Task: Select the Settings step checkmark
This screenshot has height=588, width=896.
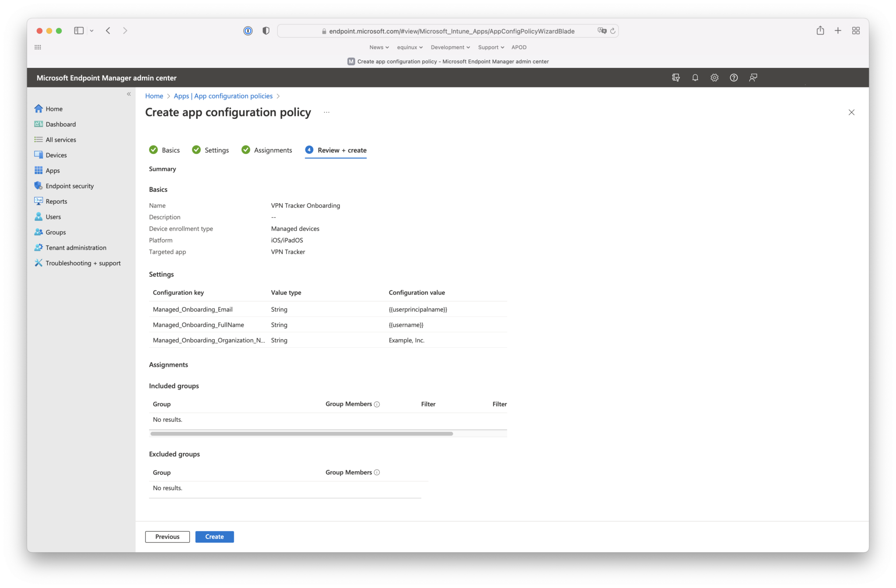Action: (x=196, y=150)
